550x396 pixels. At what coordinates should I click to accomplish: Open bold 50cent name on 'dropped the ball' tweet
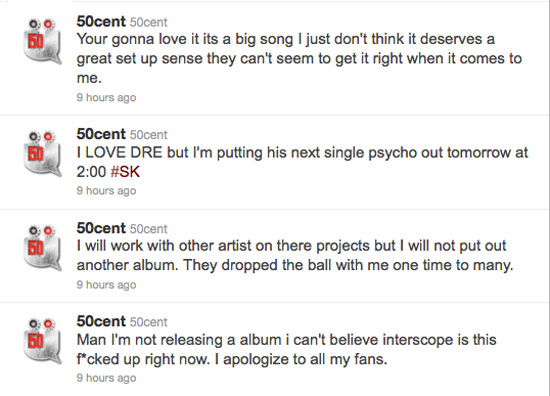tap(101, 228)
